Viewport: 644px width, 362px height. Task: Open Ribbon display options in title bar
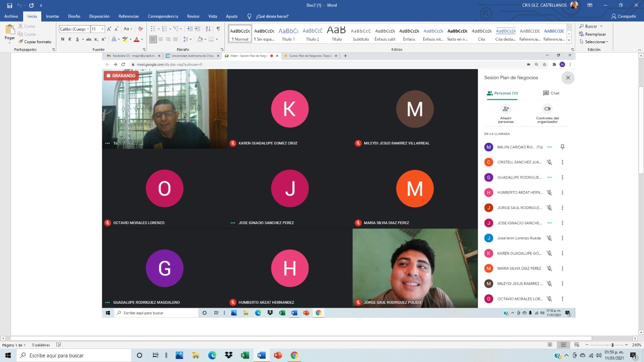[x=590, y=6]
